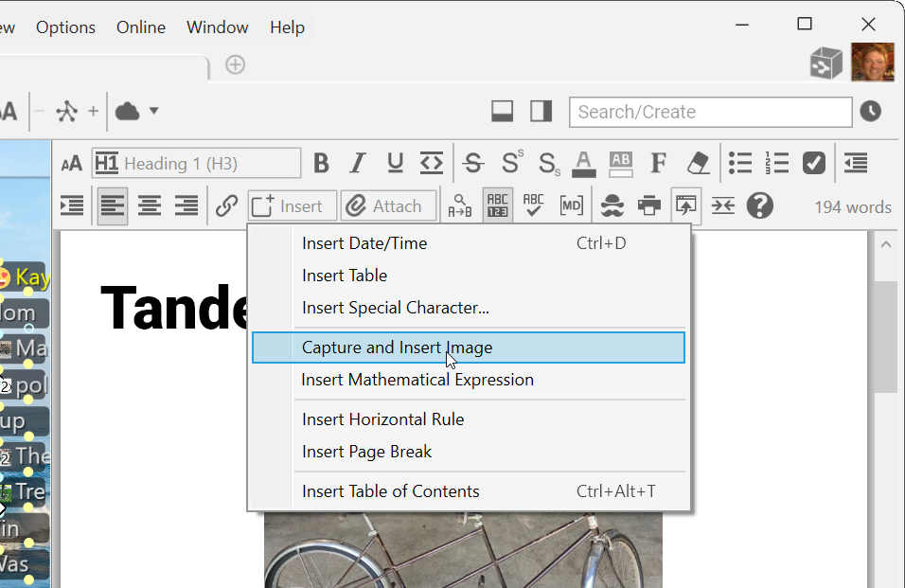Click the eraser clear formatting icon
905x588 pixels.
(697, 163)
